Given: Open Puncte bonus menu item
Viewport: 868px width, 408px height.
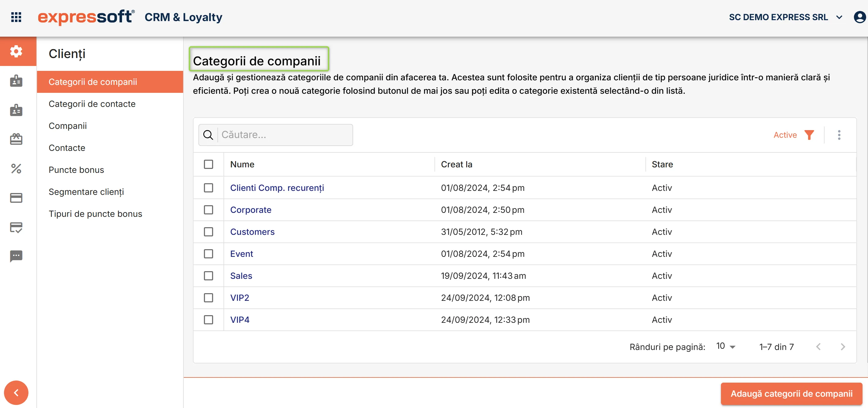Looking at the screenshot, I should 110,170.
